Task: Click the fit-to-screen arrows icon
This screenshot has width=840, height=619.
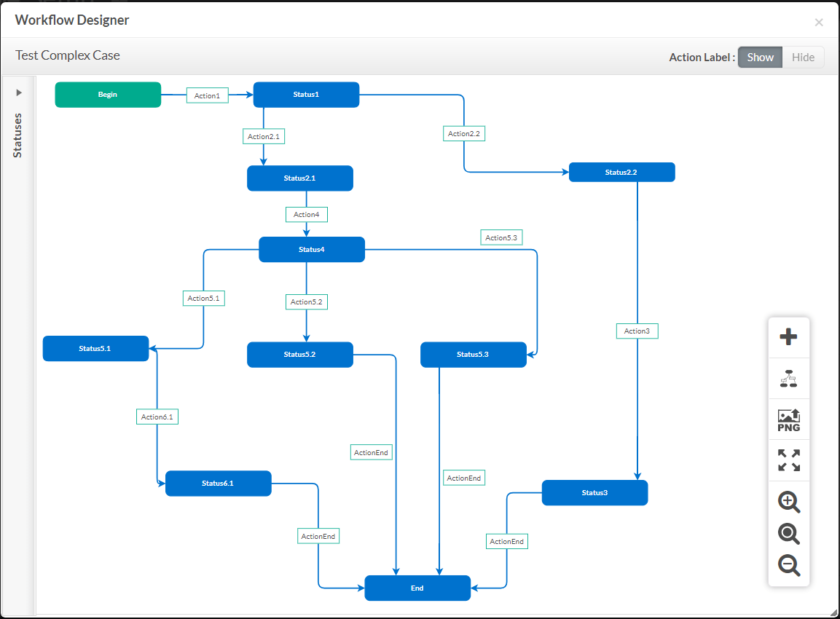Action: coord(789,460)
